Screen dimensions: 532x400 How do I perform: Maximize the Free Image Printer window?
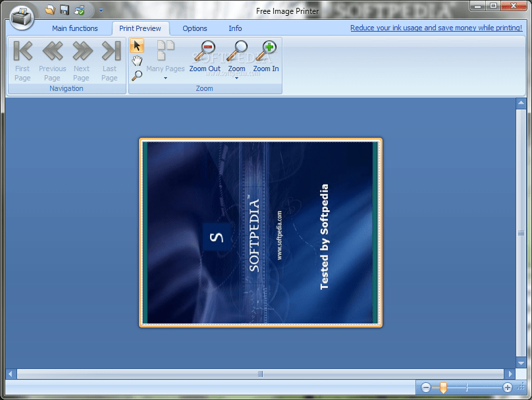pos(493,6)
